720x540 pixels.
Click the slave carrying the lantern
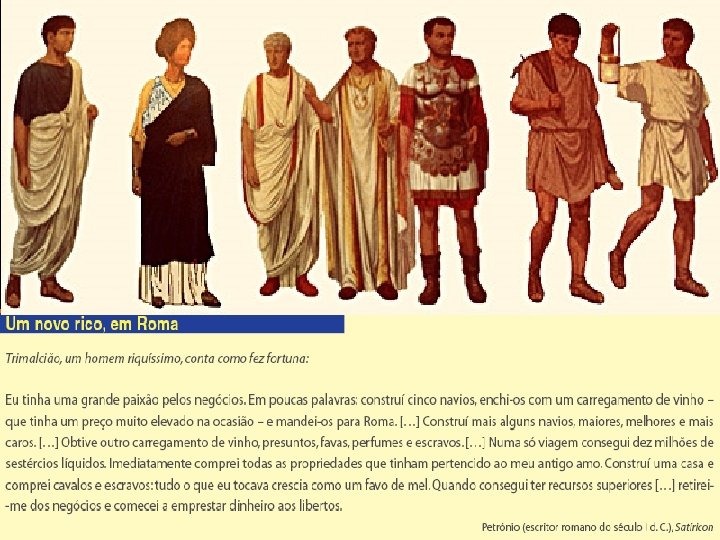click(661, 158)
